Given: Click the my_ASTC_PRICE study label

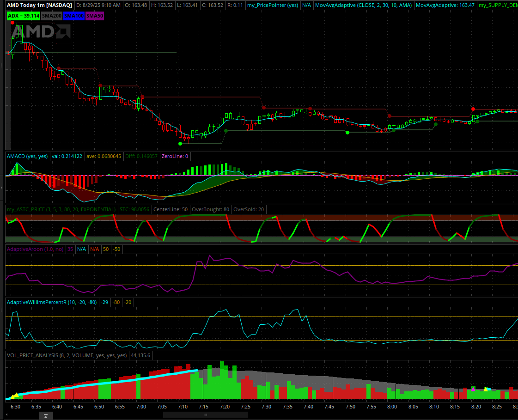Looking at the screenshot, I should 61,209.
